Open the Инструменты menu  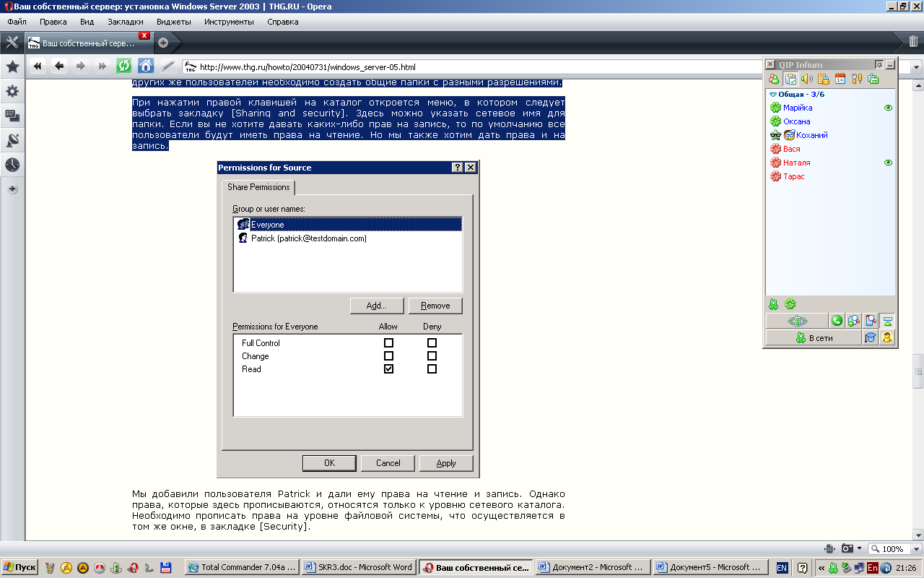coord(228,22)
